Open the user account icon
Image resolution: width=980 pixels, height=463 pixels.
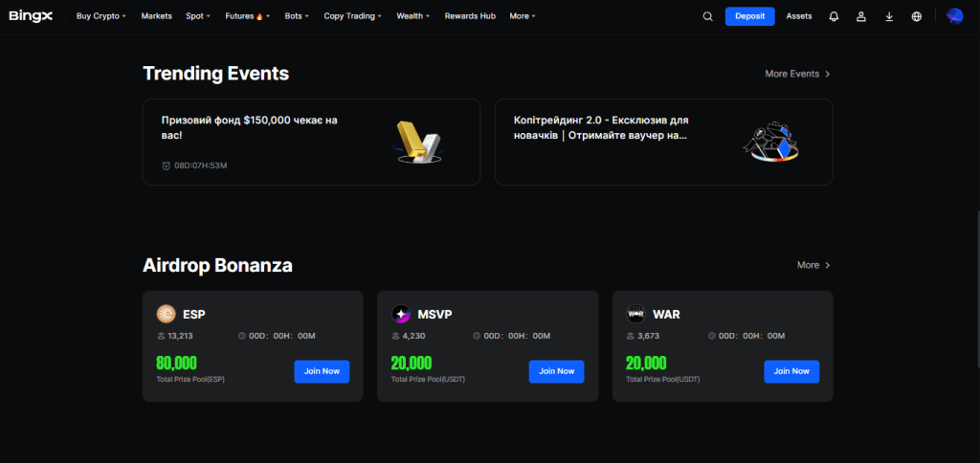[861, 17]
